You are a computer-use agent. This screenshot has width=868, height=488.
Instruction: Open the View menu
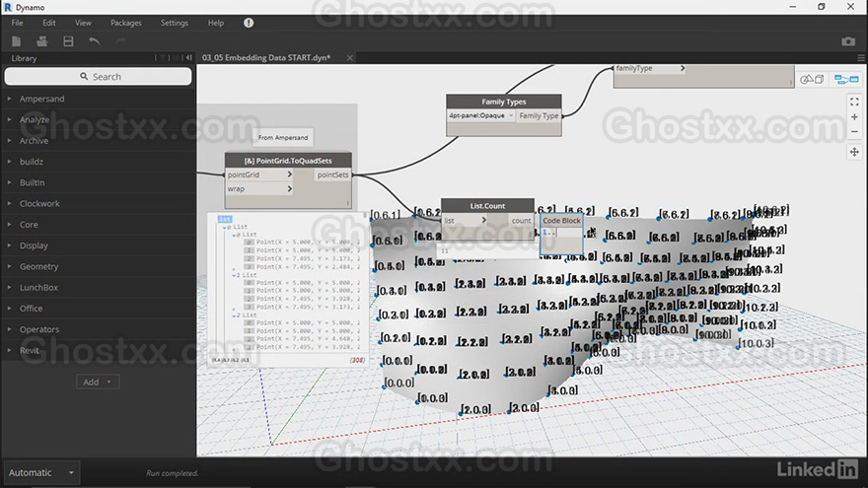(x=83, y=23)
